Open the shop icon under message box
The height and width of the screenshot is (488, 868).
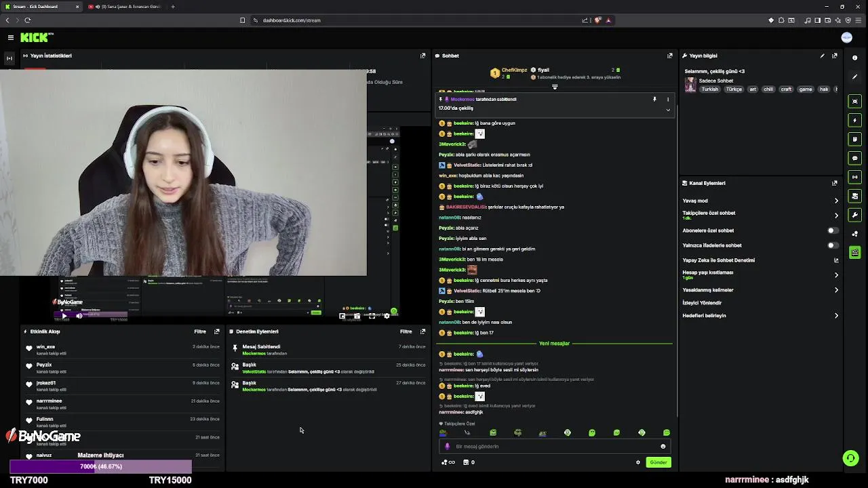tap(466, 462)
